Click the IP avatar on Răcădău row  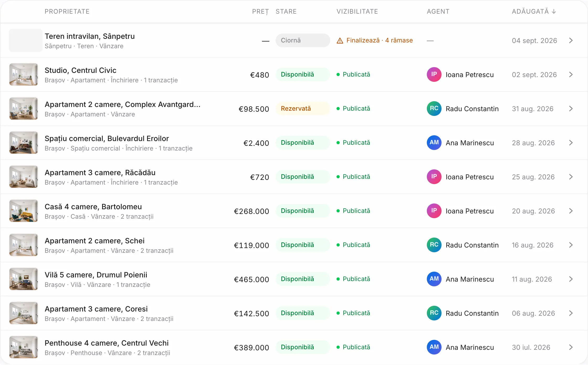click(434, 177)
